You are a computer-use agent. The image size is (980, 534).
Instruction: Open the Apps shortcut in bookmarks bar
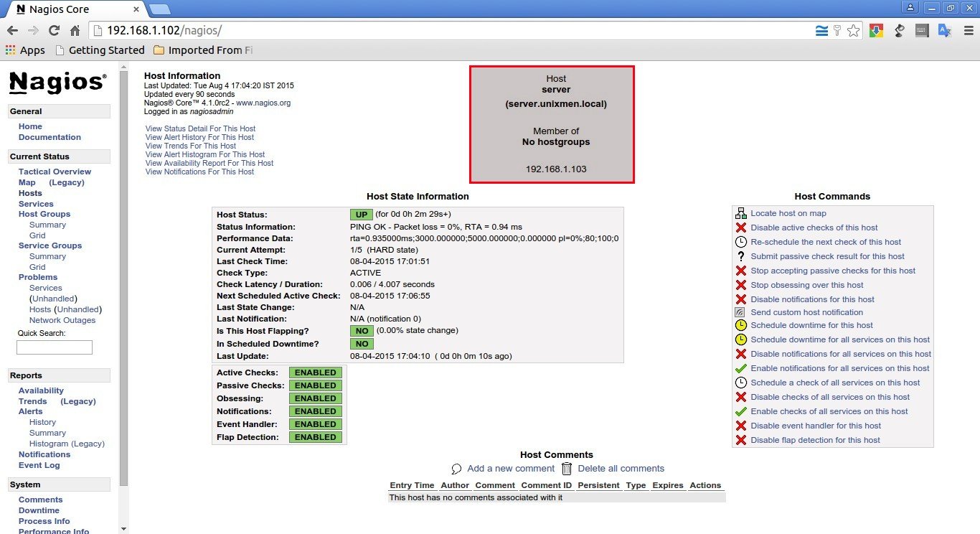[x=25, y=50]
